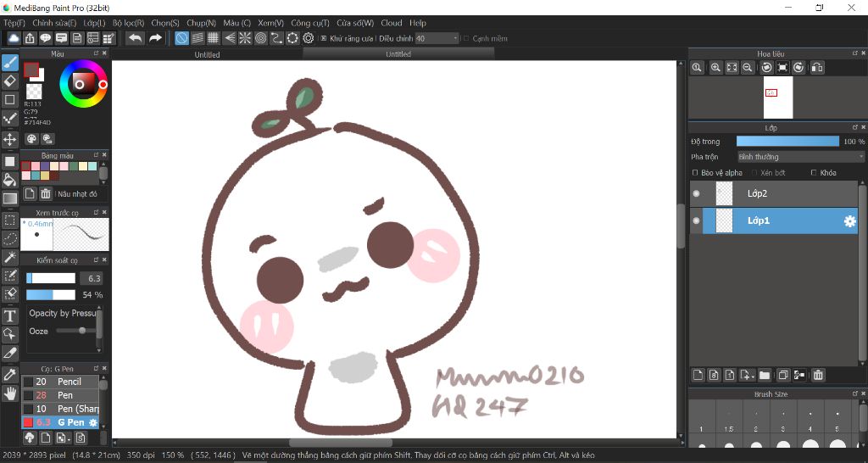Toggle visibility of layer Lớp1
The height and width of the screenshot is (463, 868).
tap(697, 220)
